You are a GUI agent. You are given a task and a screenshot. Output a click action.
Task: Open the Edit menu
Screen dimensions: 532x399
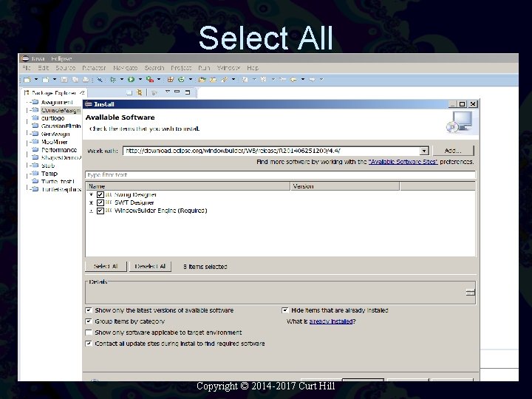(43, 68)
